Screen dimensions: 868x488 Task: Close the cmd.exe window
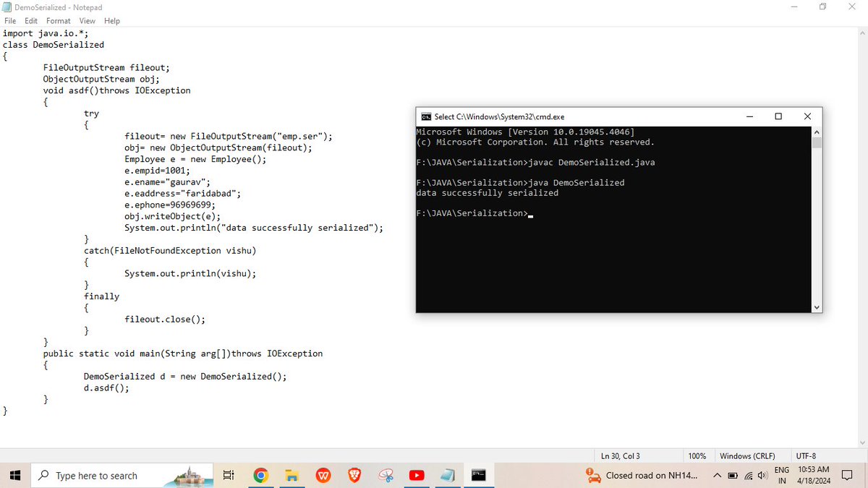(x=807, y=116)
